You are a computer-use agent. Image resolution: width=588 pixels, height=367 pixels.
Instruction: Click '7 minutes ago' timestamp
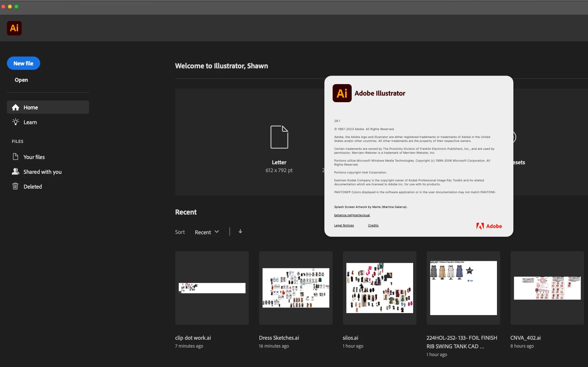coord(189,346)
